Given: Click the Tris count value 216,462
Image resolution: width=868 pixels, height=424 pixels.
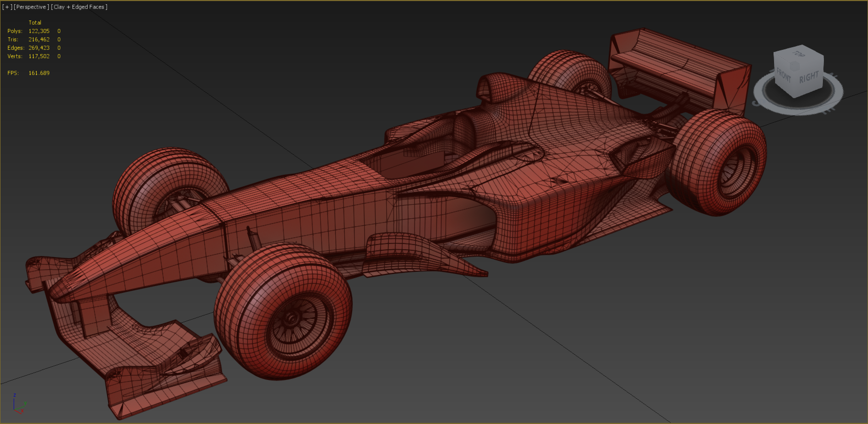Looking at the screenshot, I should click(39, 39).
